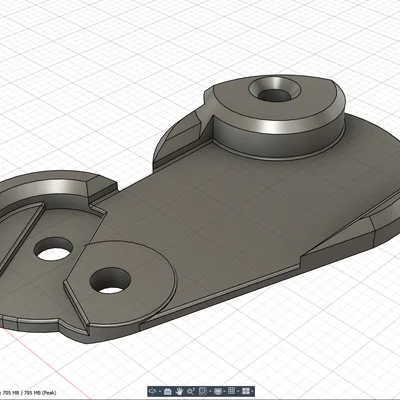Activate the Orbit tool in navigation bar

pyautogui.click(x=152, y=391)
